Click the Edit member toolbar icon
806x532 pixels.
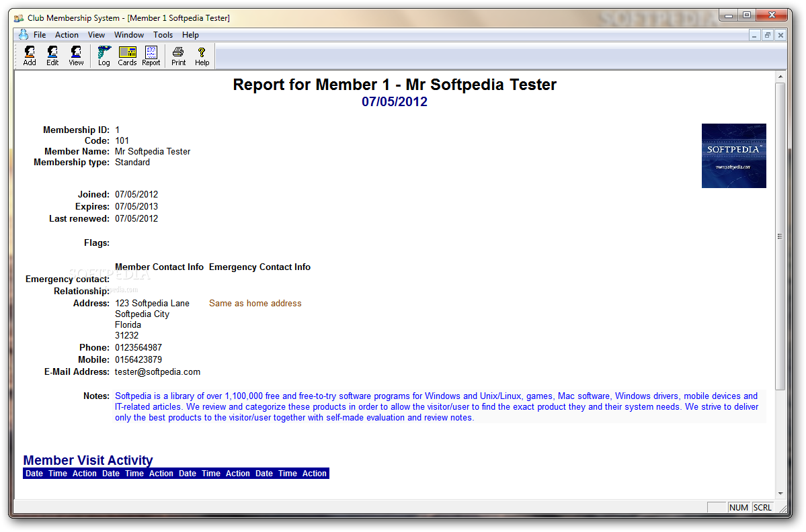coord(52,56)
